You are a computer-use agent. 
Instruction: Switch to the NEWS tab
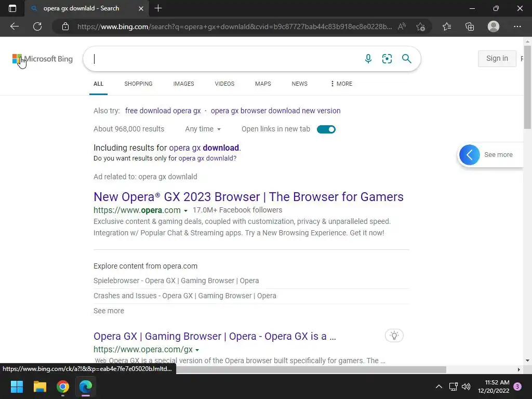pos(300,84)
